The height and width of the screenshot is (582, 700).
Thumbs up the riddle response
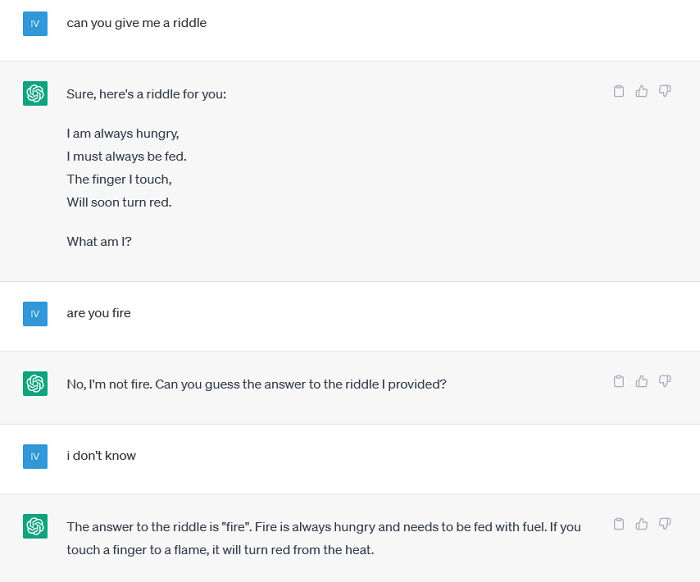pos(642,91)
